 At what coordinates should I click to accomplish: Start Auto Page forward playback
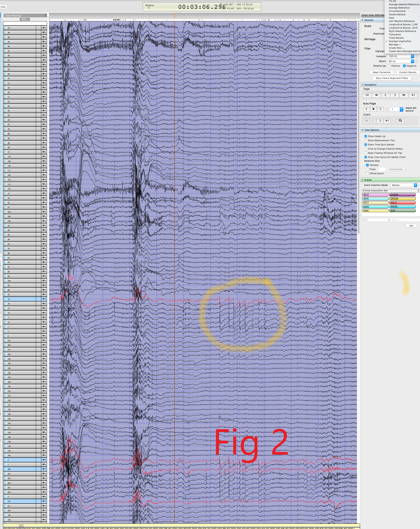(381, 109)
